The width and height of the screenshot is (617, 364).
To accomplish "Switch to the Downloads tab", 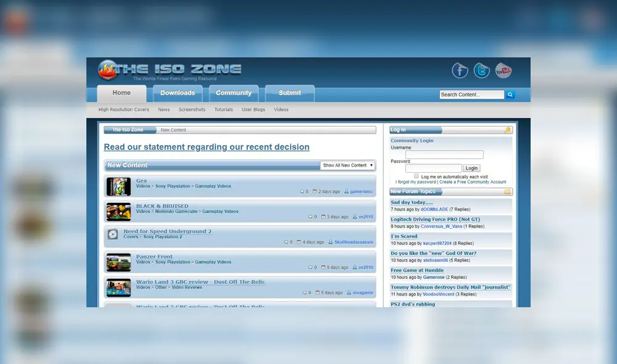I will tap(177, 93).
